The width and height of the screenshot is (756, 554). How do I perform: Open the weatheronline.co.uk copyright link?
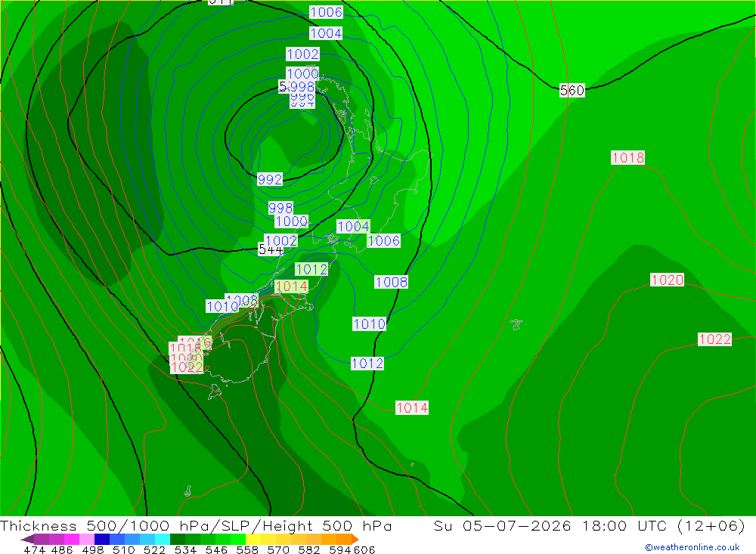692,546
